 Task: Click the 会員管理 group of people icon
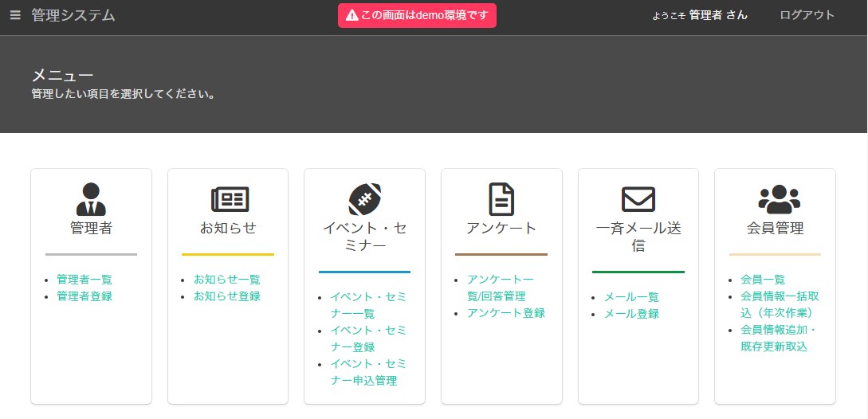tap(779, 199)
